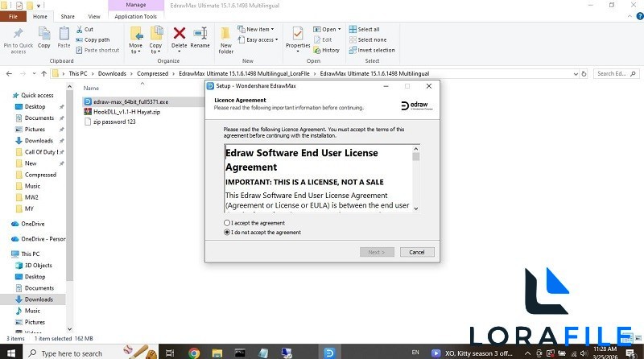The image size is (644, 359).
Task: Click the Paste icon in ribbon
Action: (x=64, y=34)
